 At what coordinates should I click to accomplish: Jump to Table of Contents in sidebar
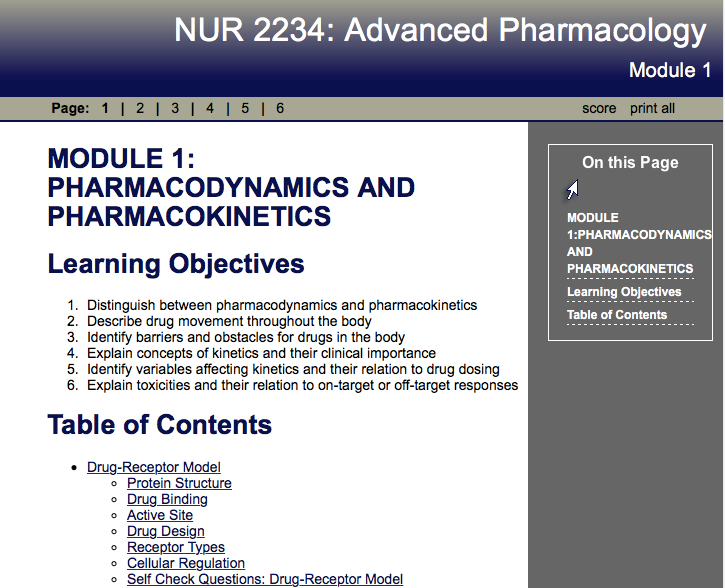coord(617,315)
